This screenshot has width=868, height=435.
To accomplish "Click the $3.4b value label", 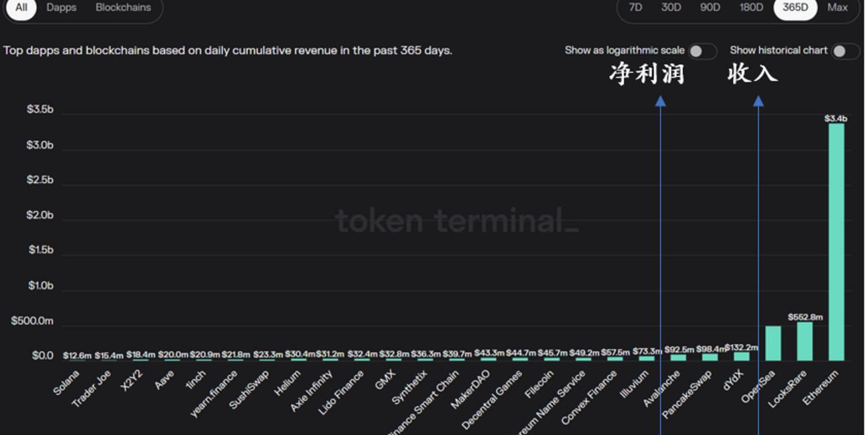I will [x=836, y=118].
